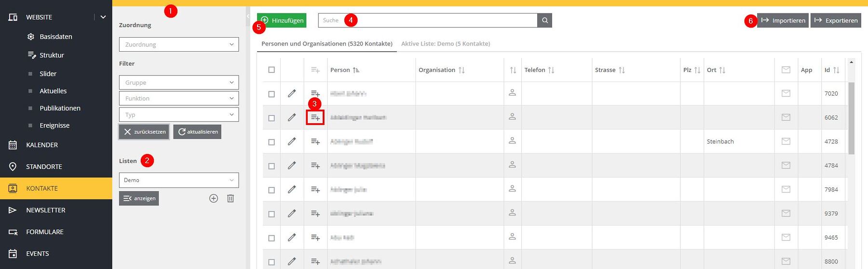
Task: Select the checkbox for contact row 9379
Action: pos(271,213)
